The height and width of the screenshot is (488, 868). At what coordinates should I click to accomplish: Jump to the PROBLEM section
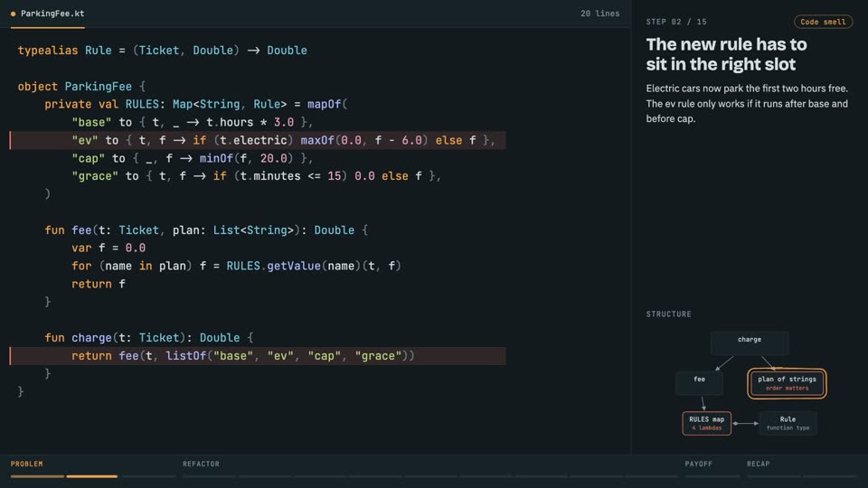(26, 464)
